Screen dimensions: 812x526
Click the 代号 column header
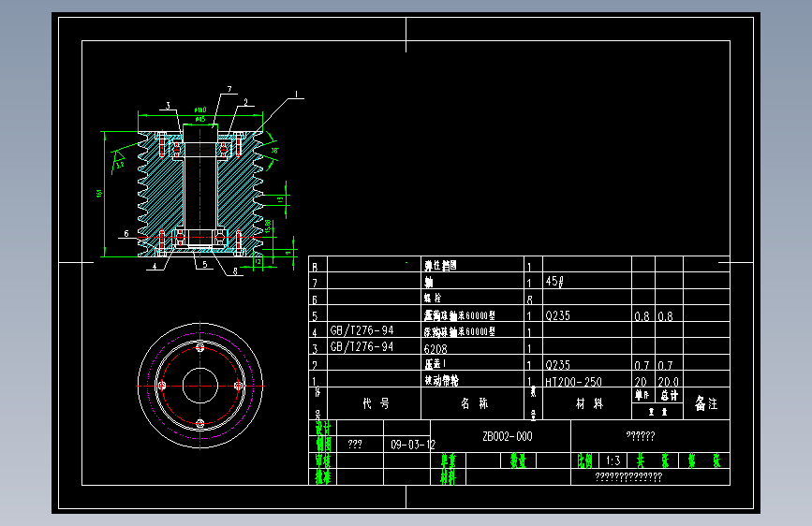376,403
